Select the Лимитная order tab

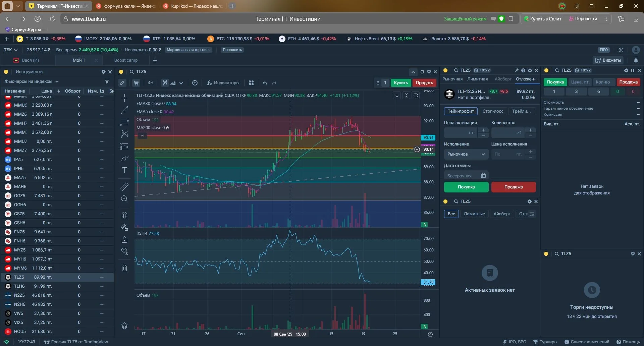pos(477,79)
